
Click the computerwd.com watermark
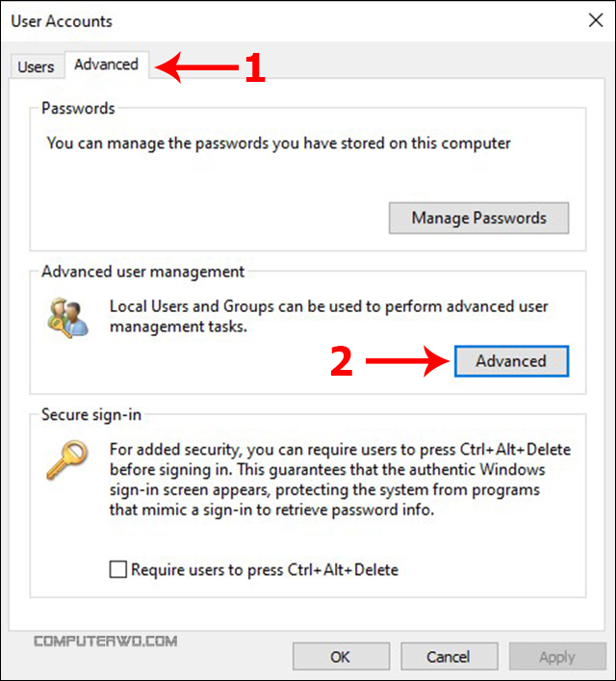pos(106,641)
